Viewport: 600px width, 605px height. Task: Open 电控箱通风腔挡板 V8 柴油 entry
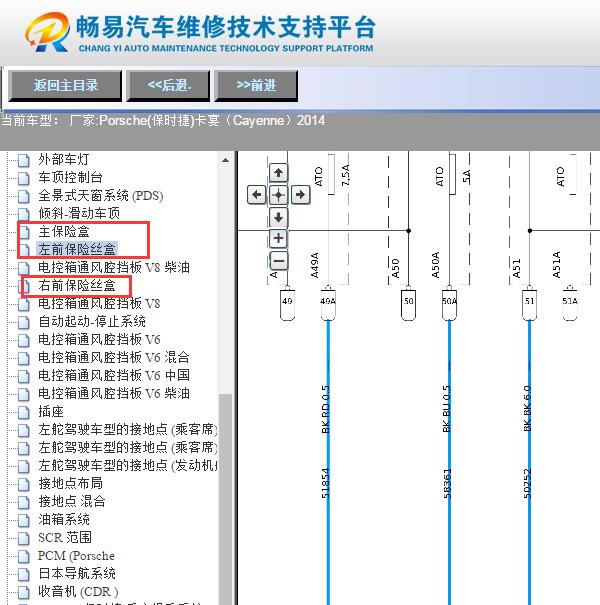pos(114,267)
